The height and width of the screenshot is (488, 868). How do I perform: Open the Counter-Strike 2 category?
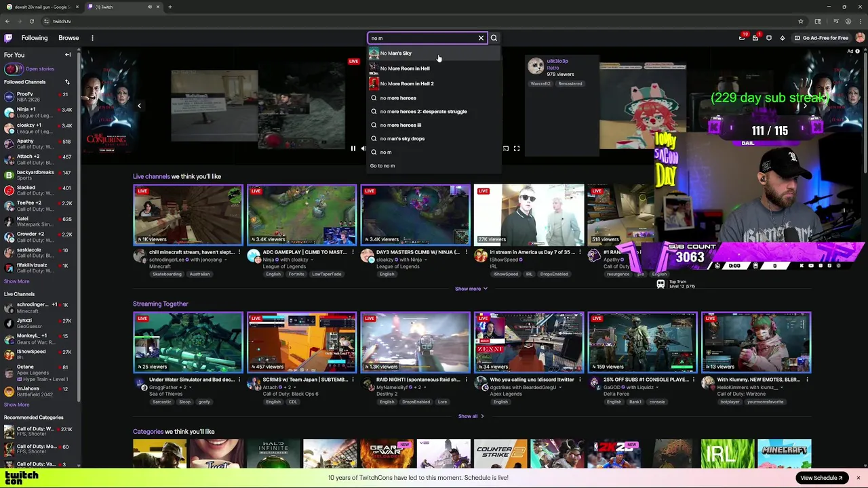coord(500,453)
